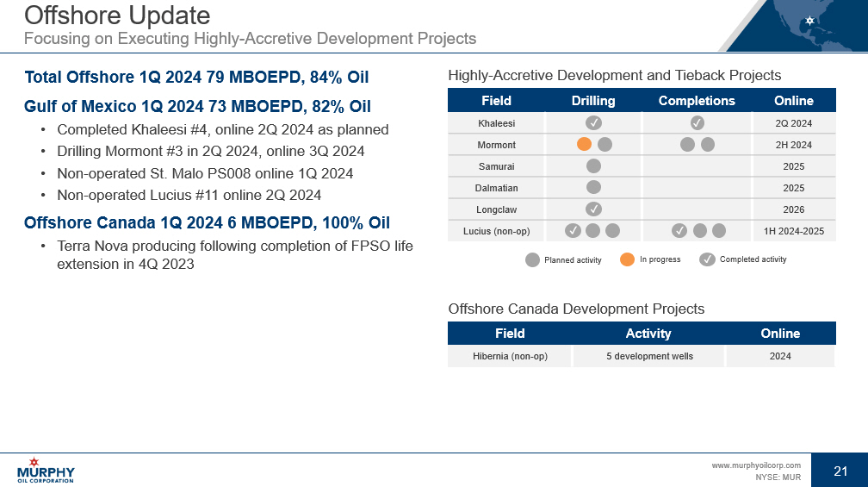Click the page number 21 box

[840, 471]
